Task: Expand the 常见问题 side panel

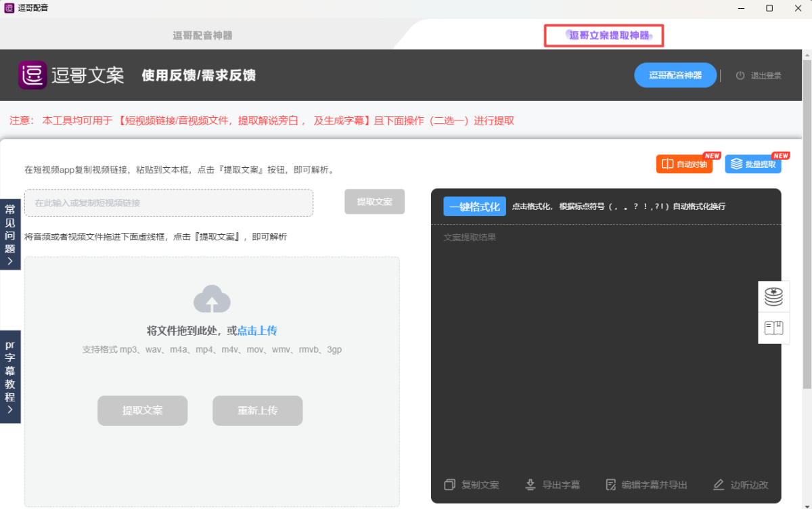Action: tap(10, 234)
